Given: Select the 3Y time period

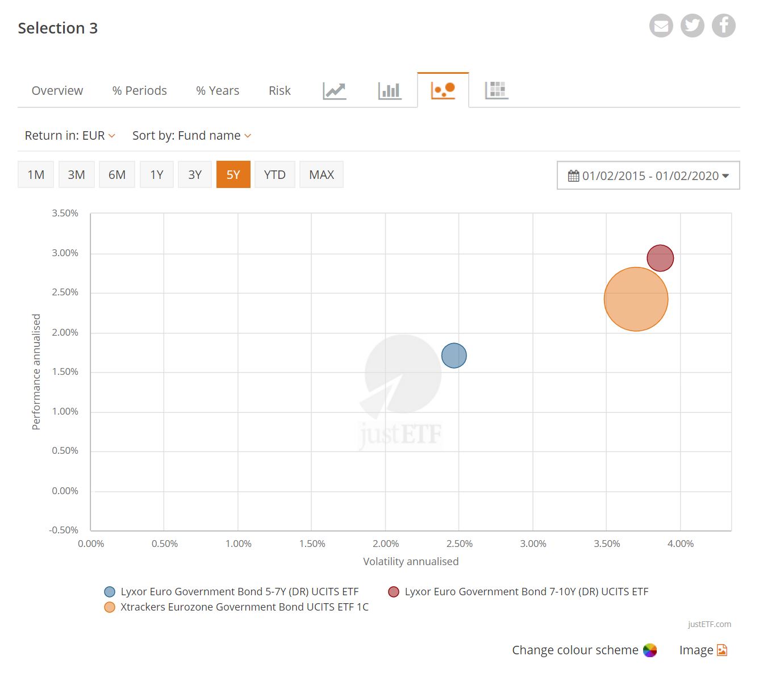Looking at the screenshot, I should click(195, 174).
